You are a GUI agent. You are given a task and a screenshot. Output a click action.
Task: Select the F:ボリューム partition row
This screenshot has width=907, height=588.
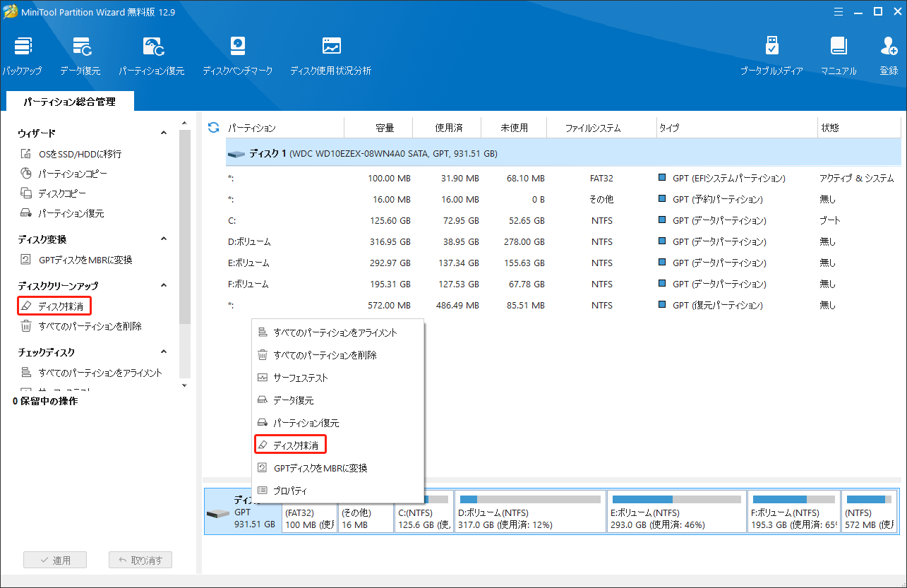(563, 284)
